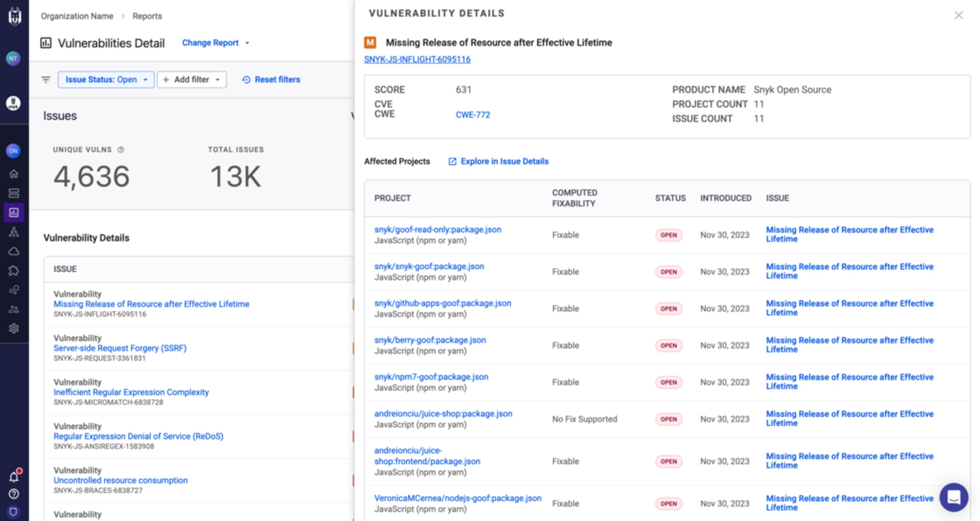980x521 pixels.
Task: Click the 'No Fix Supported' fixability value
Action: (x=585, y=419)
